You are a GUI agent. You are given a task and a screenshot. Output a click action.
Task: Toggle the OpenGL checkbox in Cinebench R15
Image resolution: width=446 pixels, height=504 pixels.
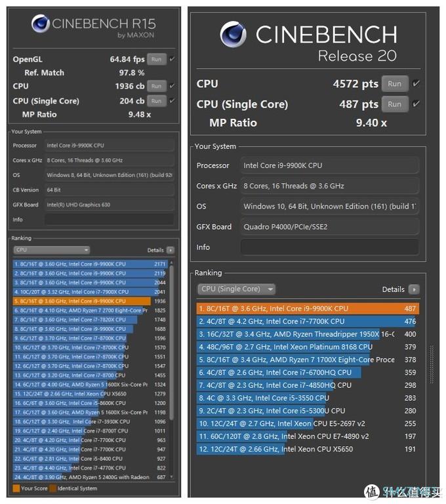(x=172, y=59)
